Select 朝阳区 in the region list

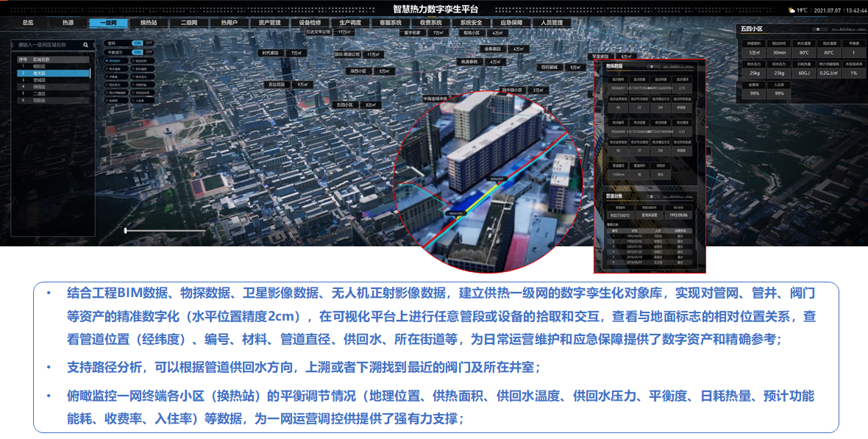(x=40, y=66)
